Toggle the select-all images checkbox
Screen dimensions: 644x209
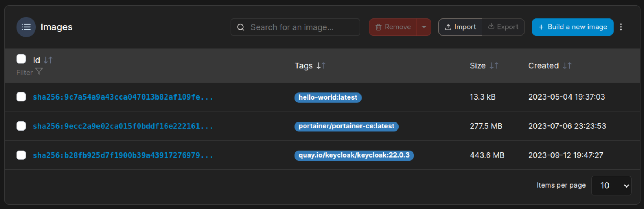[21, 59]
